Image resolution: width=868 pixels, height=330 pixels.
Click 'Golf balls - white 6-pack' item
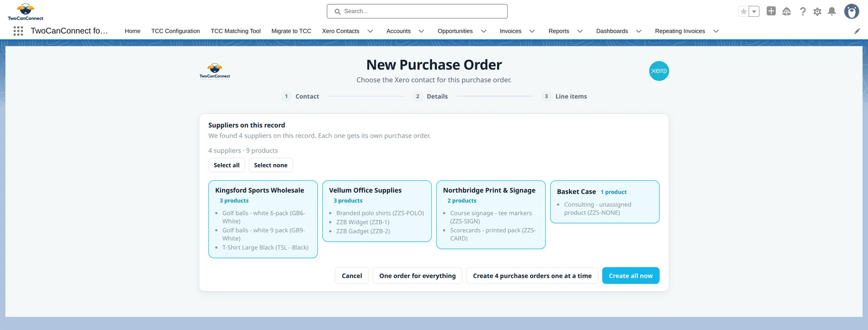264,217
